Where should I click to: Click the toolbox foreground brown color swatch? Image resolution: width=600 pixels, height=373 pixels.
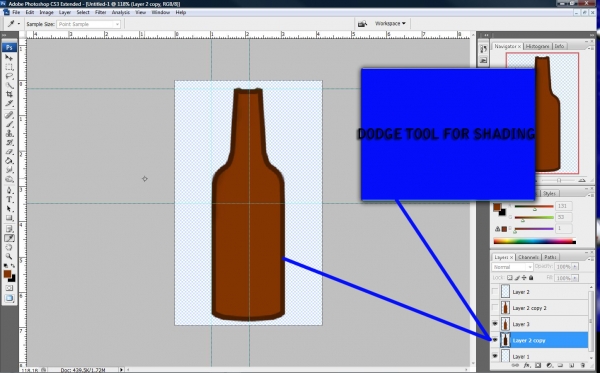[x=7, y=274]
